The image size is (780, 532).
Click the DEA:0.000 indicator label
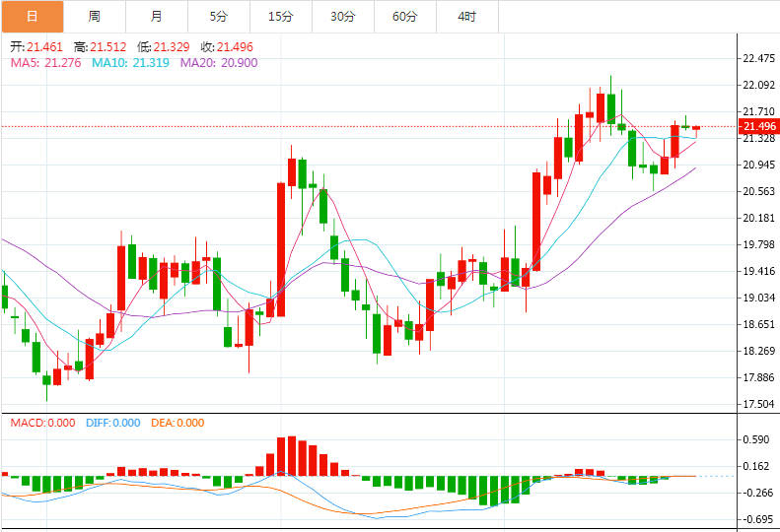coord(177,423)
